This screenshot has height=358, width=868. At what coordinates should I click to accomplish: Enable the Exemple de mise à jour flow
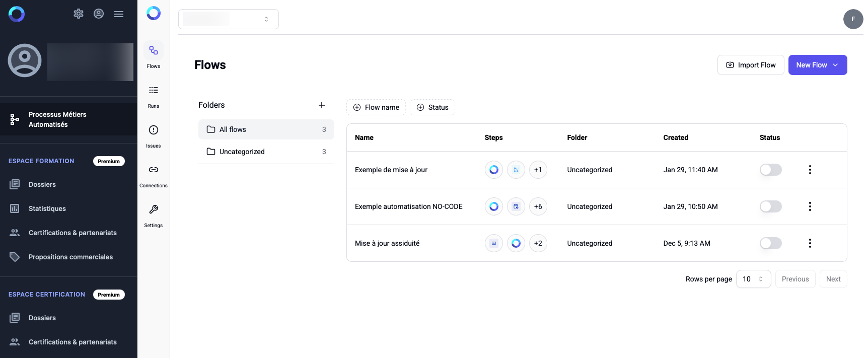pos(770,170)
